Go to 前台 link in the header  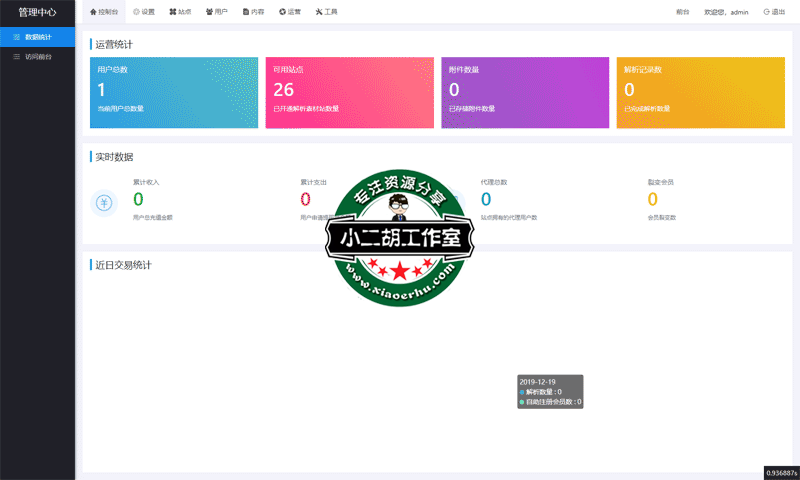(682, 12)
